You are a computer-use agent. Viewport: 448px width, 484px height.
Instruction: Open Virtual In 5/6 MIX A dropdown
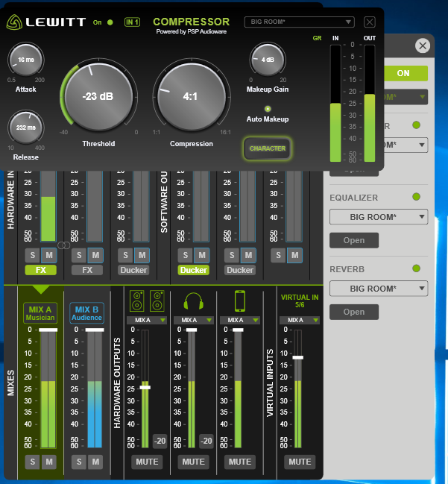[x=300, y=320]
